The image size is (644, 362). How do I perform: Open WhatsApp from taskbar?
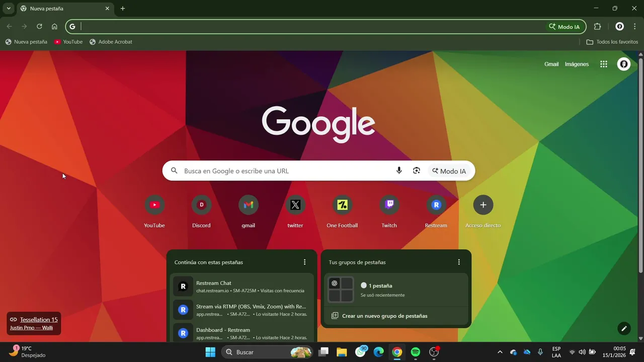click(x=361, y=352)
